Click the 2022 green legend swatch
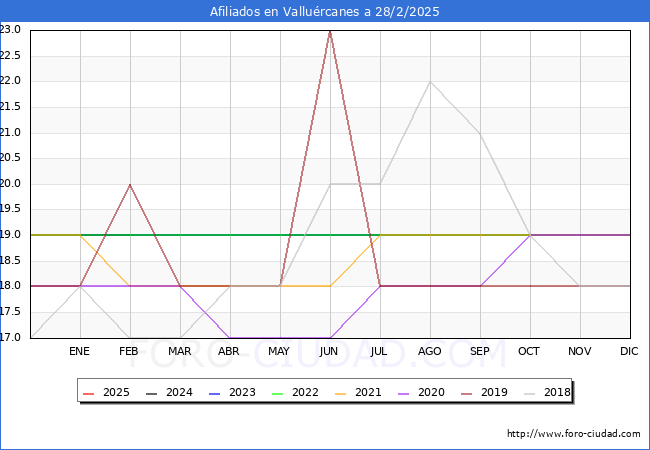The image size is (650, 450). [277, 393]
